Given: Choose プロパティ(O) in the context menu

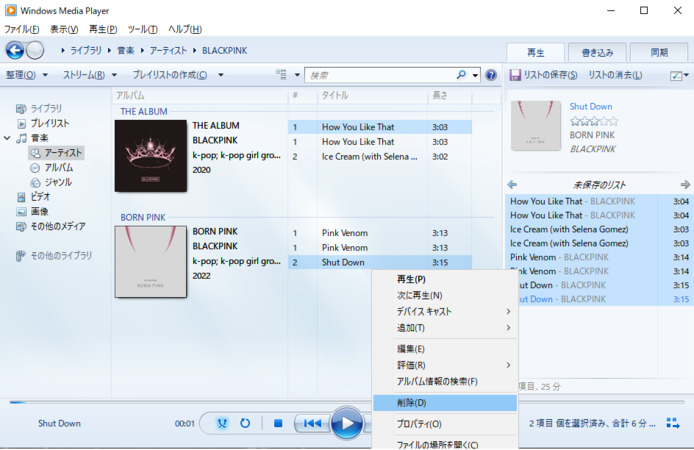Looking at the screenshot, I should [445, 424].
